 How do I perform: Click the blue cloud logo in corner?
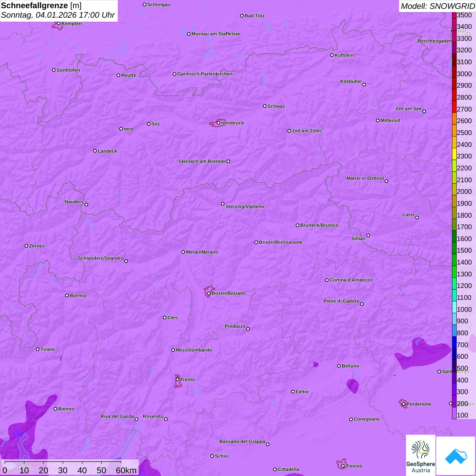(456, 456)
